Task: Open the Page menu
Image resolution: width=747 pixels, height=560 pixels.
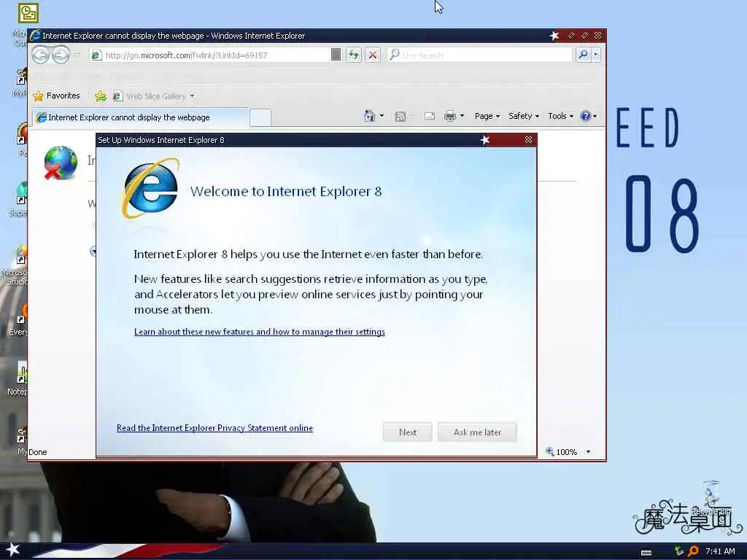Action: coord(487,116)
